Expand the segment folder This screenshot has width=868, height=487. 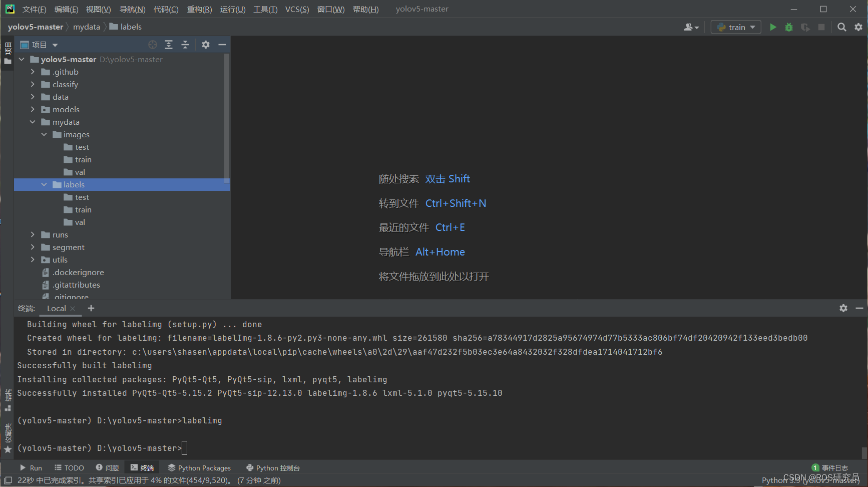pos(33,247)
